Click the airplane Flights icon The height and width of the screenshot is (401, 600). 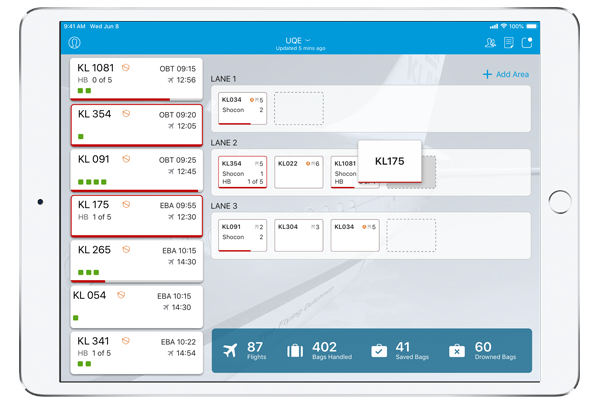tap(230, 350)
